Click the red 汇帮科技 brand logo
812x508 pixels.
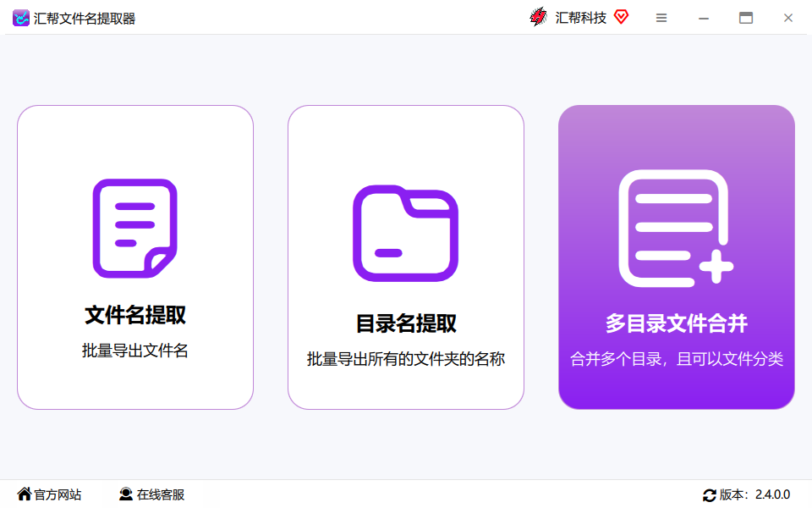tap(539, 17)
